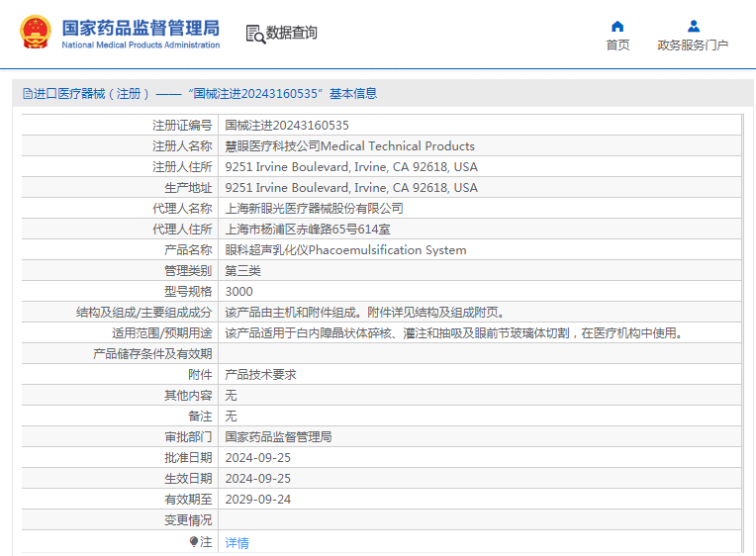Click the 管理类别 row label
The width and height of the screenshot is (756, 556).
(x=188, y=270)
